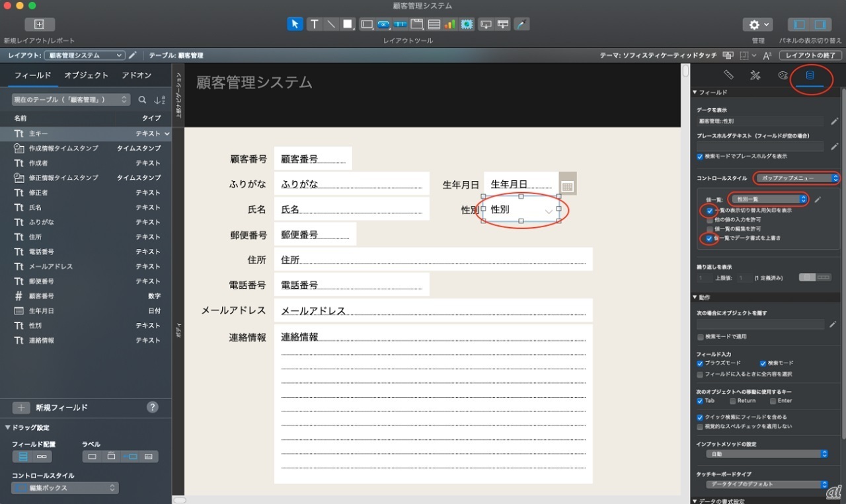
Task: Open the コントロールスタイル popup menu dropdown
Action: coord(797,178)
